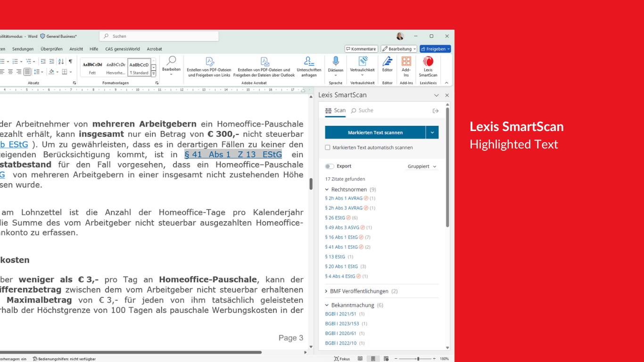Start Diktieren microphone tool
The image size is (644, 362).
(336, 66)
